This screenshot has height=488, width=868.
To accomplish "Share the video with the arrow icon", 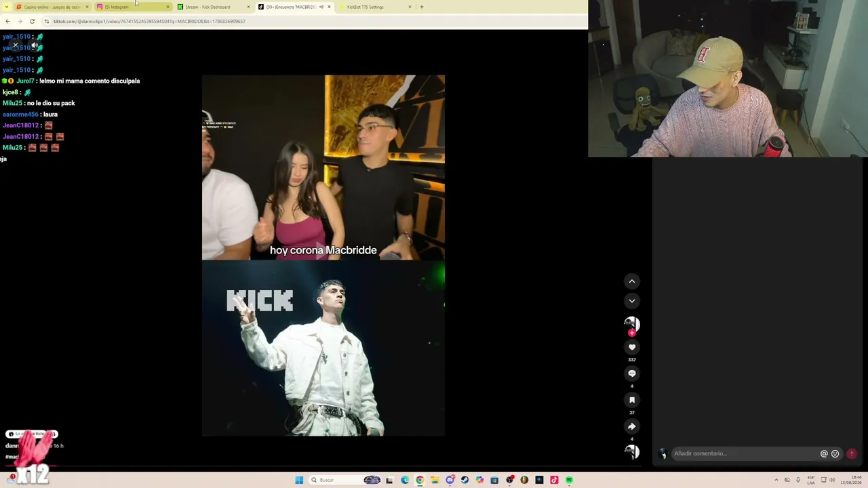I will tap(632, 426).
